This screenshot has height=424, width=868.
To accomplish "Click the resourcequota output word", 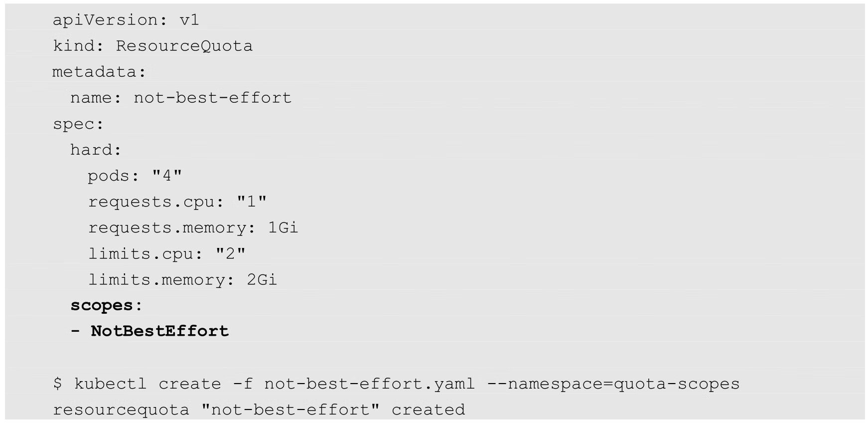I will click(121, 410).
